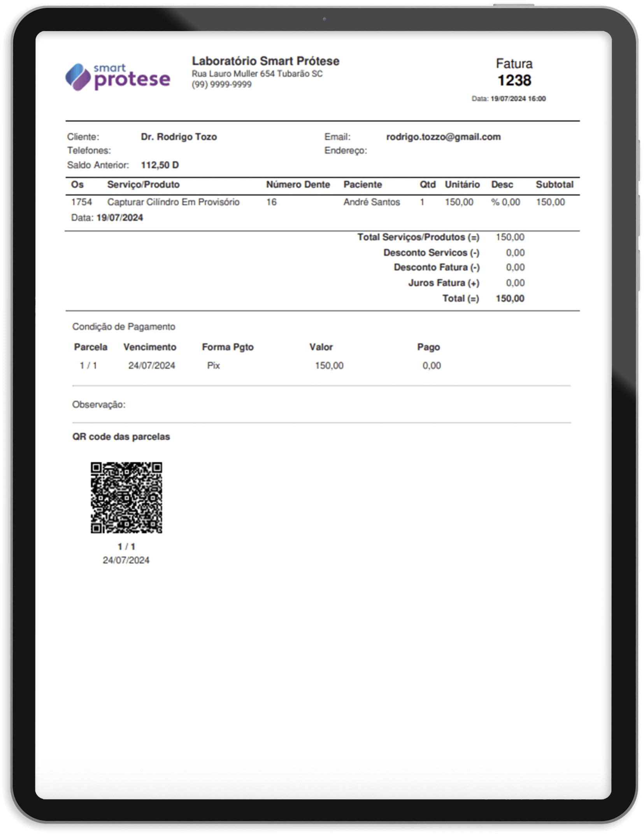The image size is (644, 834).
Task: Click patient name André Santos
Action: coord(371,202)
